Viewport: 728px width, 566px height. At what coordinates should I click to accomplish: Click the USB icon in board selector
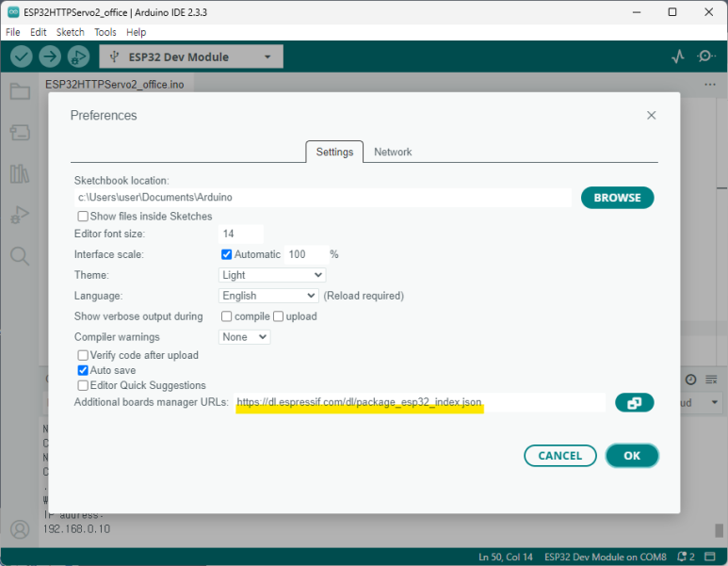[x=114, y=57]
